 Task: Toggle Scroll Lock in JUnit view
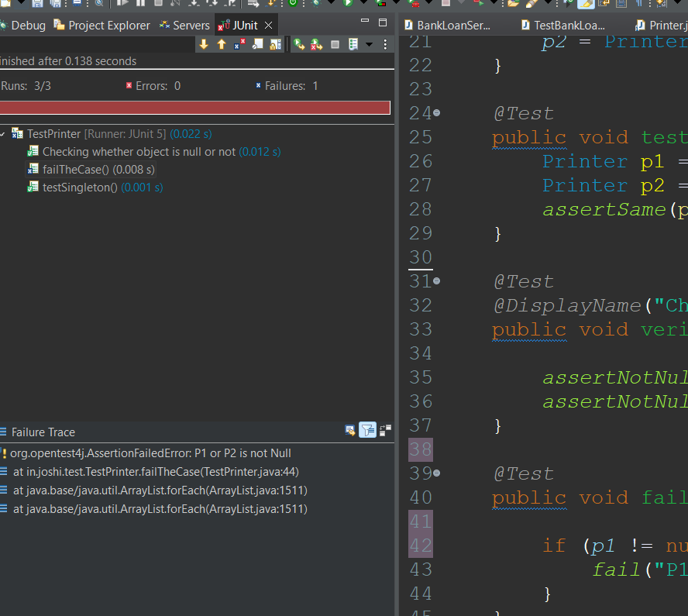(276, 44)
